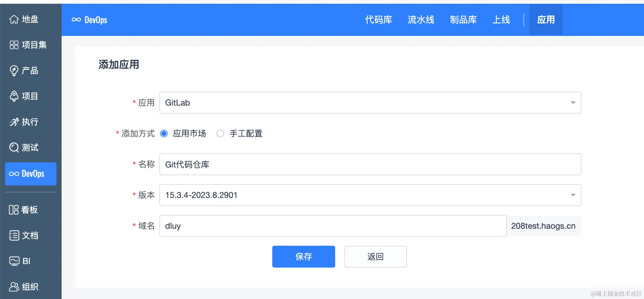Screen dimensions: 644x299
Task: Open 测试 via the magnifier icon
Action: tap(14, 148)
